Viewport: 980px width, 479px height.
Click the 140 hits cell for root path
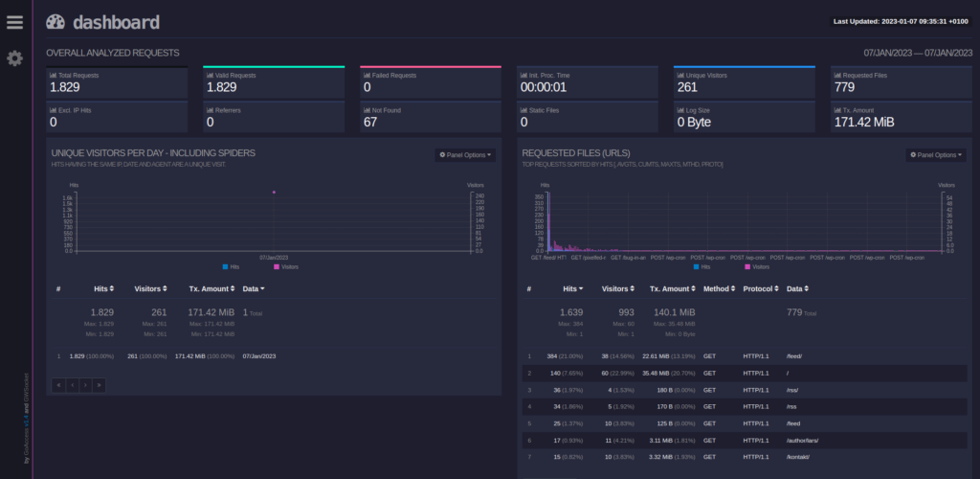565,373
